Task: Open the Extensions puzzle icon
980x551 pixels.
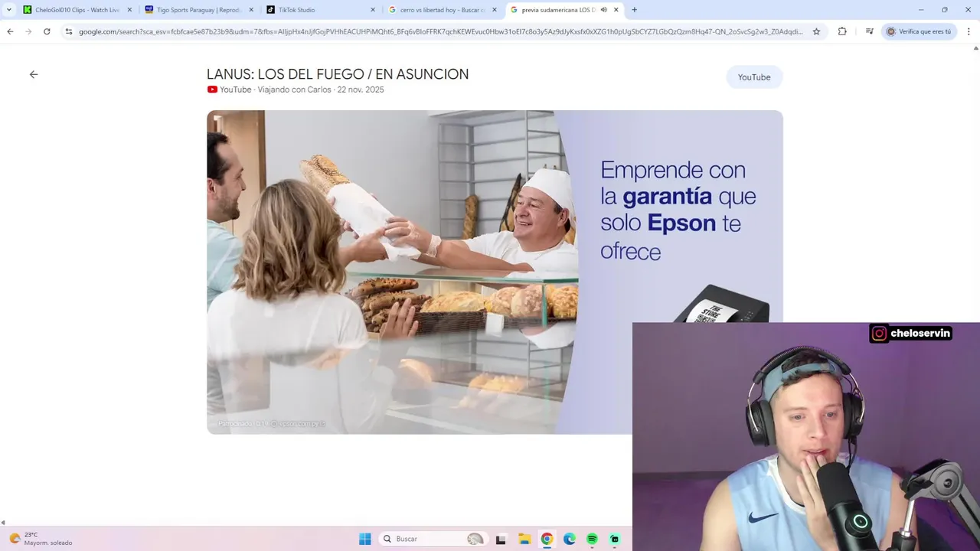Action: click(842, 31)
